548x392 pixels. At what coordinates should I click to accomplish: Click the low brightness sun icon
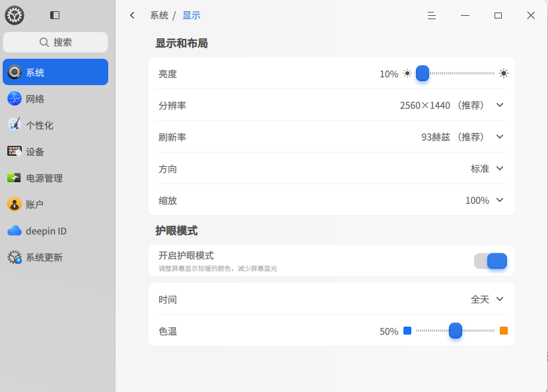click(407, 73)
